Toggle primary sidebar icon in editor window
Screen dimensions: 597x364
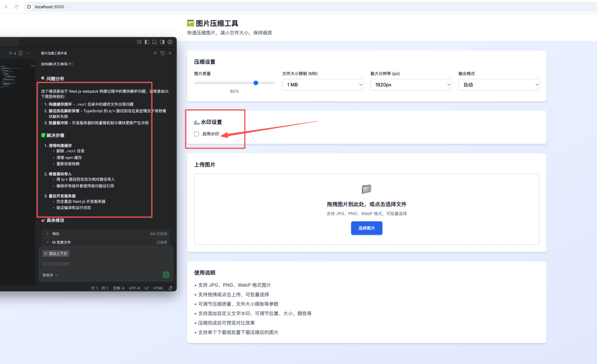point(147,42)
